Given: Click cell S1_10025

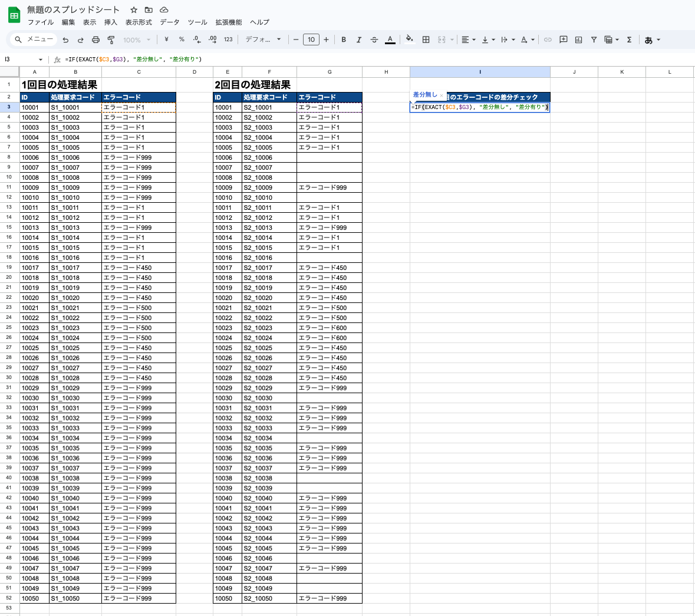Looking at the screenshot, I should point(75,348).
